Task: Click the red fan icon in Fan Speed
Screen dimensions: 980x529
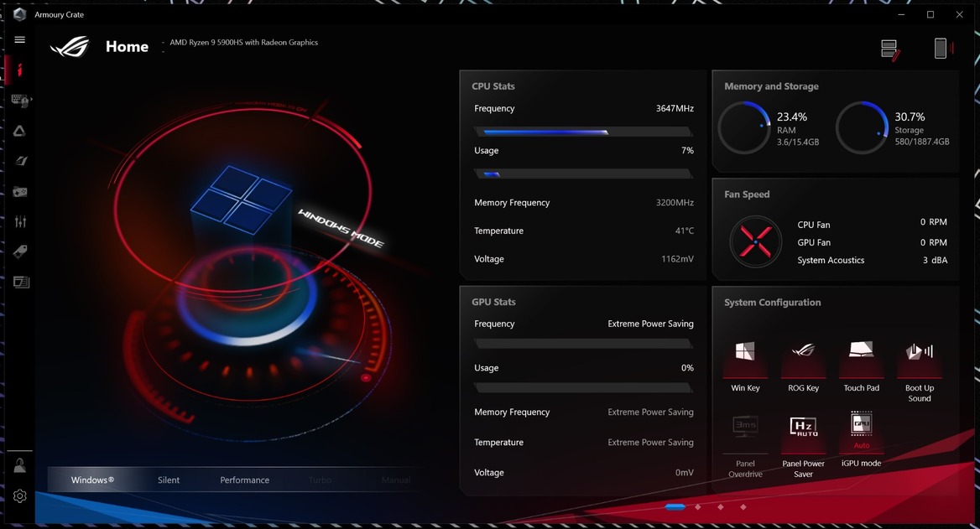Action: click(x=756, y=241)
